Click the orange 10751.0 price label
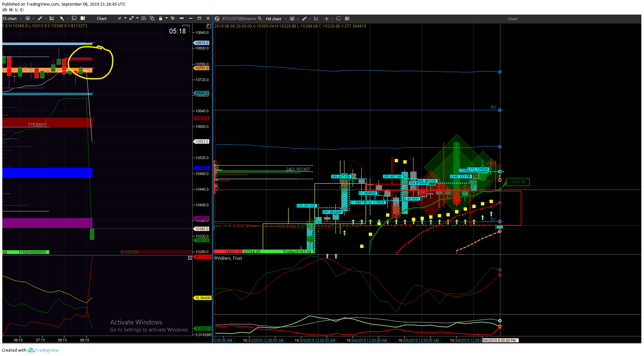The image size is (644, 356). [x=201, y=68]
